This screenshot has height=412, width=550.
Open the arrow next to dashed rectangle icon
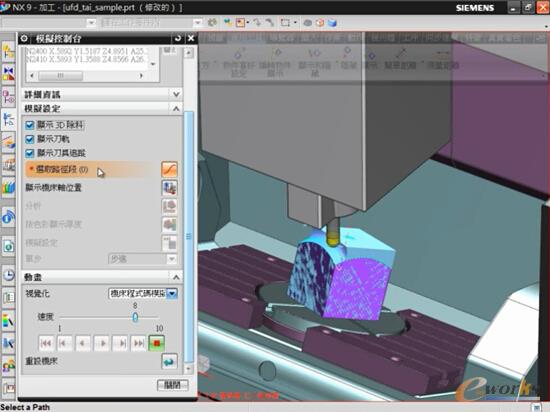(x=295, y=23)
